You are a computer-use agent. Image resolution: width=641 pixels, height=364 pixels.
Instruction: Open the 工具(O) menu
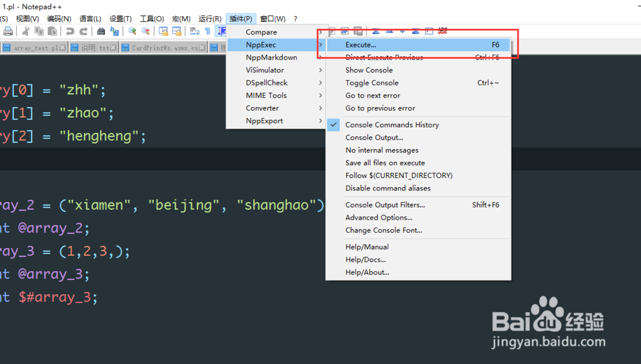pyautogui.click(x=152, y=19)
